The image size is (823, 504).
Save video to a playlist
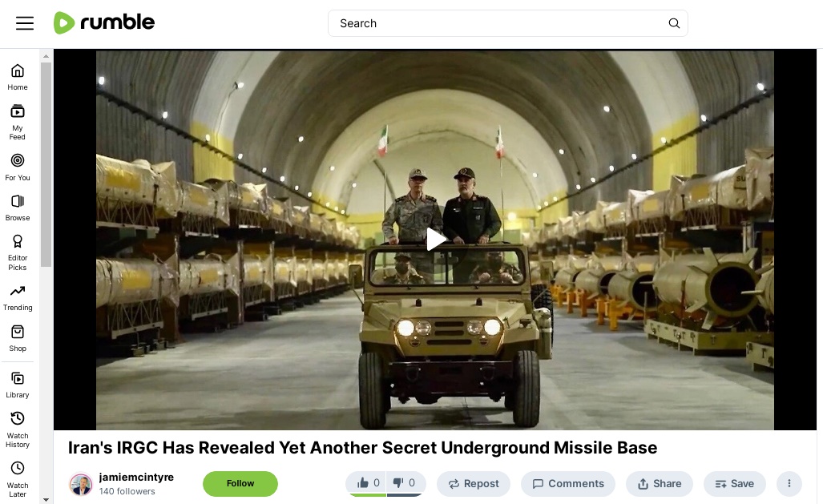click(x=734, y=483)
